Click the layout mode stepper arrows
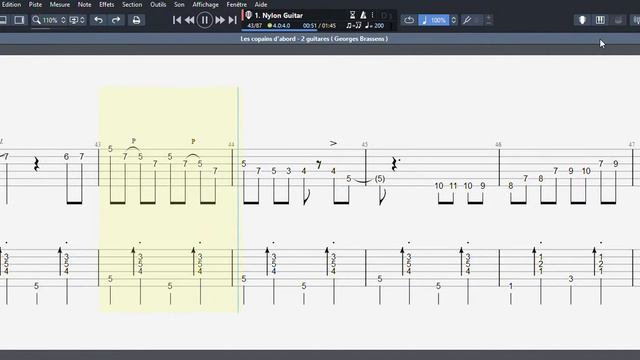The width and height of the screenshot is (640, 360). click(82, 20)
